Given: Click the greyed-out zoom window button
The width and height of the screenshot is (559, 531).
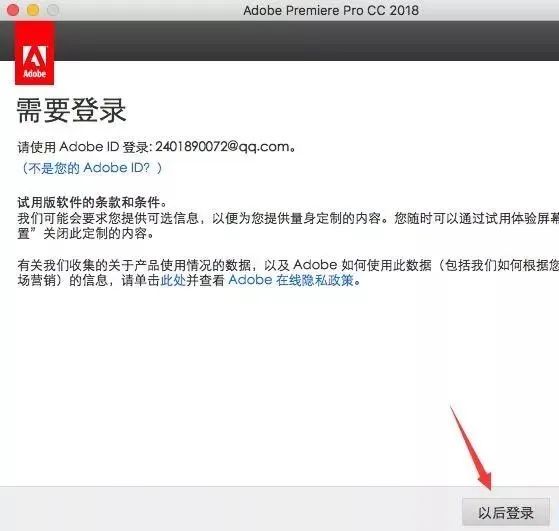Looking at the screenshot, I should pyautogui.click(x=53, y=10).
